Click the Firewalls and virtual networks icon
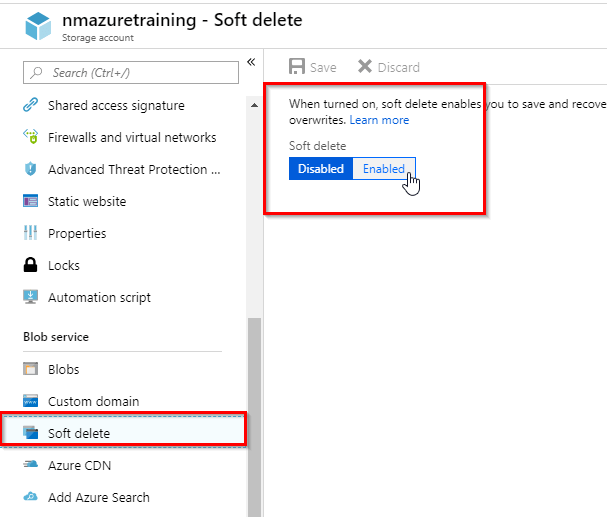This screenshot has height=517, width=607. [30, 138]
